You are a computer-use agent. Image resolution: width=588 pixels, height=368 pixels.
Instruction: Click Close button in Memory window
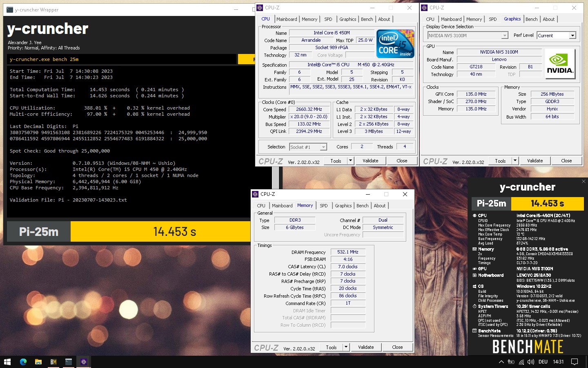click(397, 347)
